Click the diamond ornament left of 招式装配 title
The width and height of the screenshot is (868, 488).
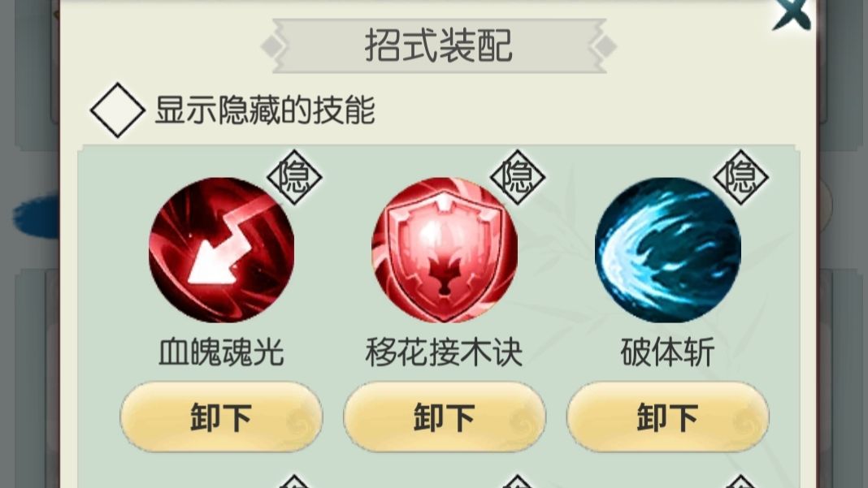(x=272, y=46)
